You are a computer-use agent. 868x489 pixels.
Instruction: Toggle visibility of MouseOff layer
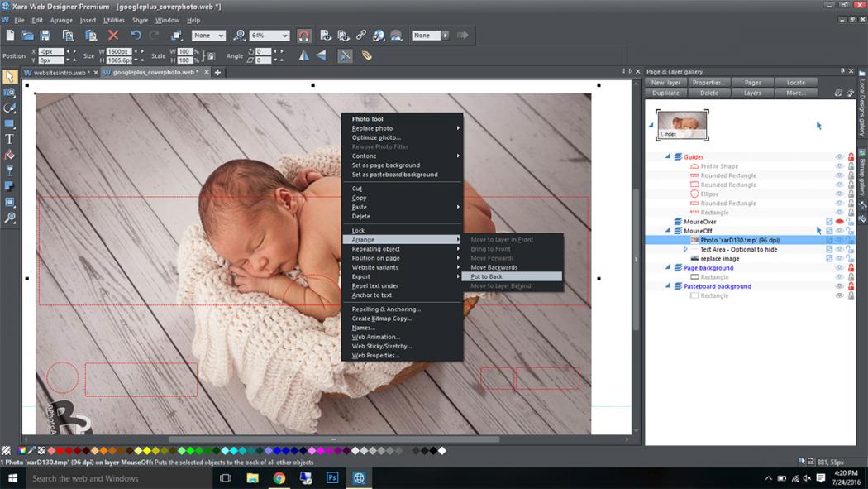839,231
